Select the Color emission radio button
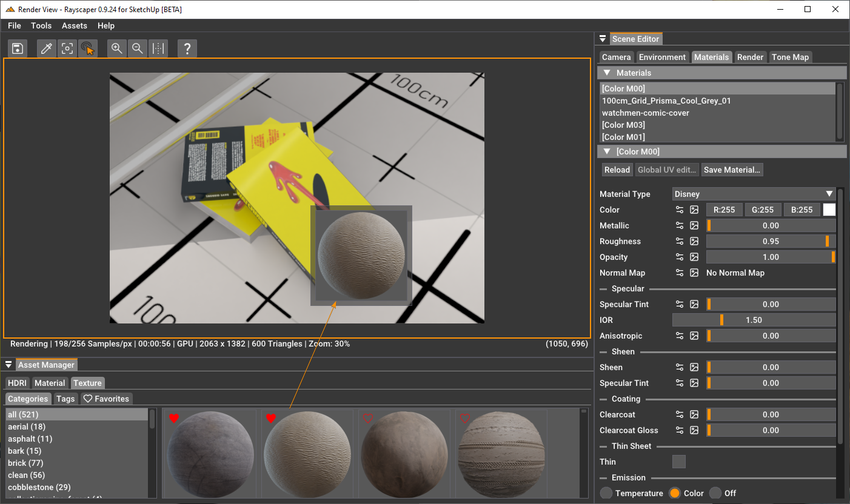 (675, 493)
